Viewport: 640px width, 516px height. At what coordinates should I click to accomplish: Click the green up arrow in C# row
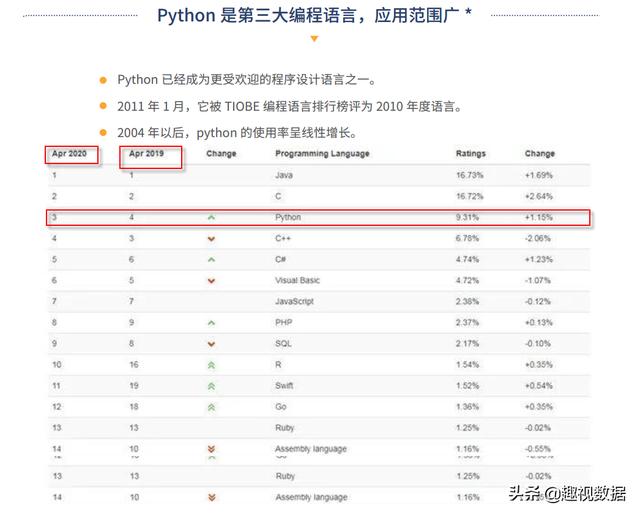click(x=211, y=260)
